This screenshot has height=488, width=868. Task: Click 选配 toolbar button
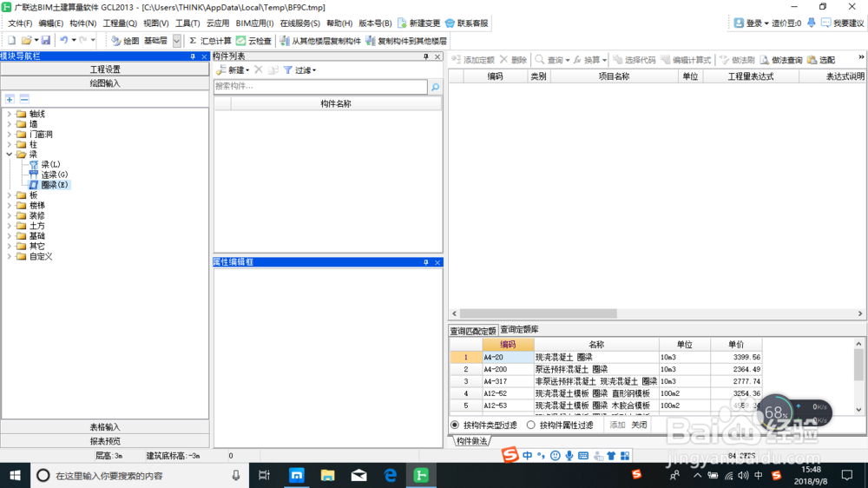821,60
